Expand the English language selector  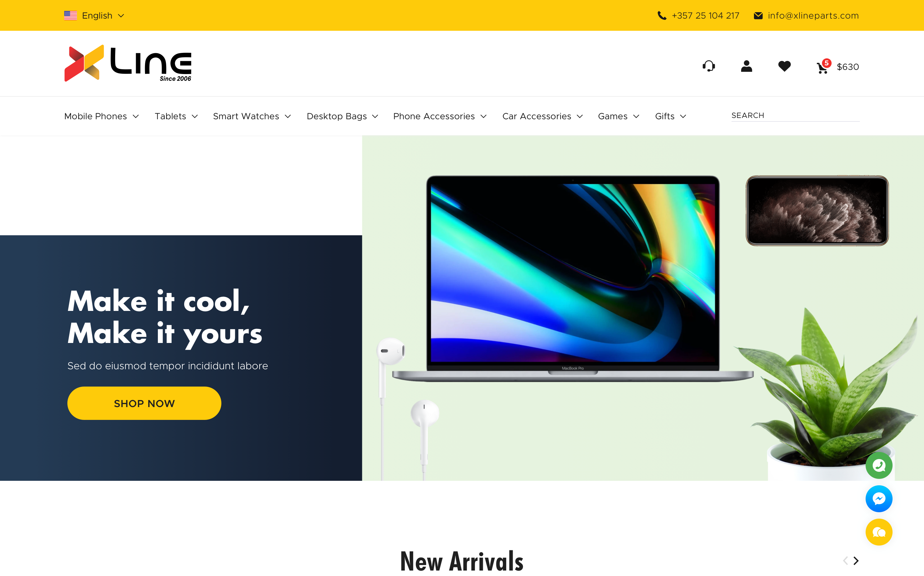pos(94,16)
